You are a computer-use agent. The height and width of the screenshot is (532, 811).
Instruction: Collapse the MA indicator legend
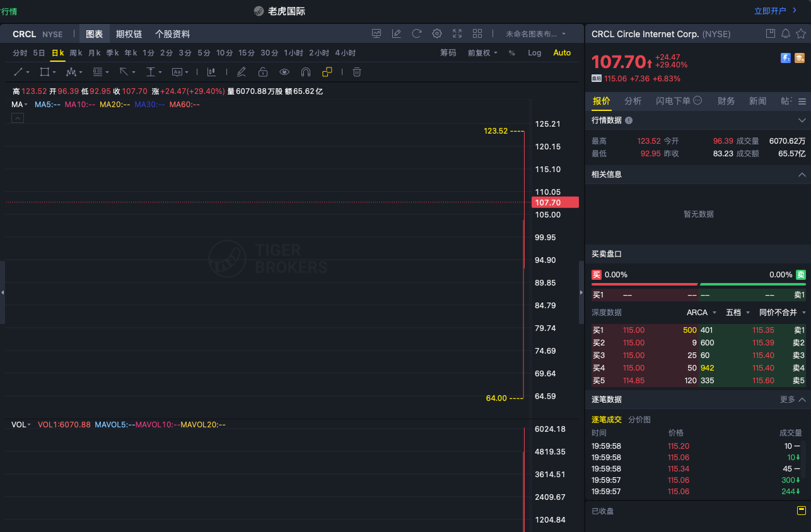18,118
